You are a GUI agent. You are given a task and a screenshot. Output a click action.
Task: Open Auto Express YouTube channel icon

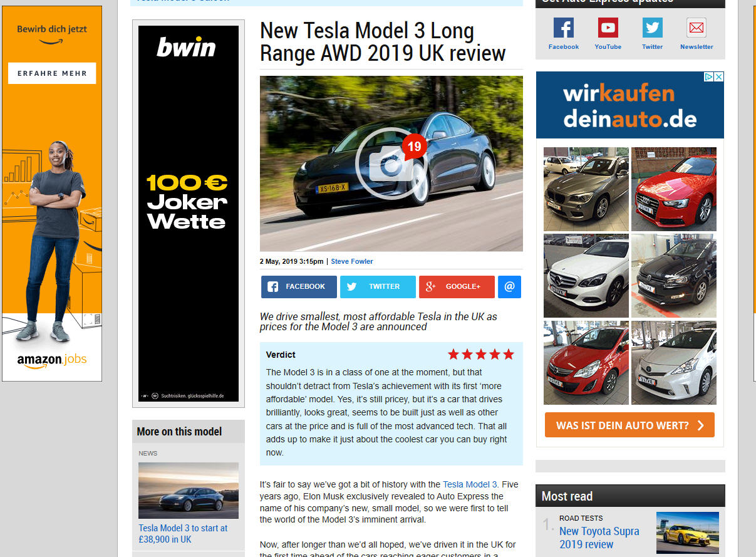608,28
